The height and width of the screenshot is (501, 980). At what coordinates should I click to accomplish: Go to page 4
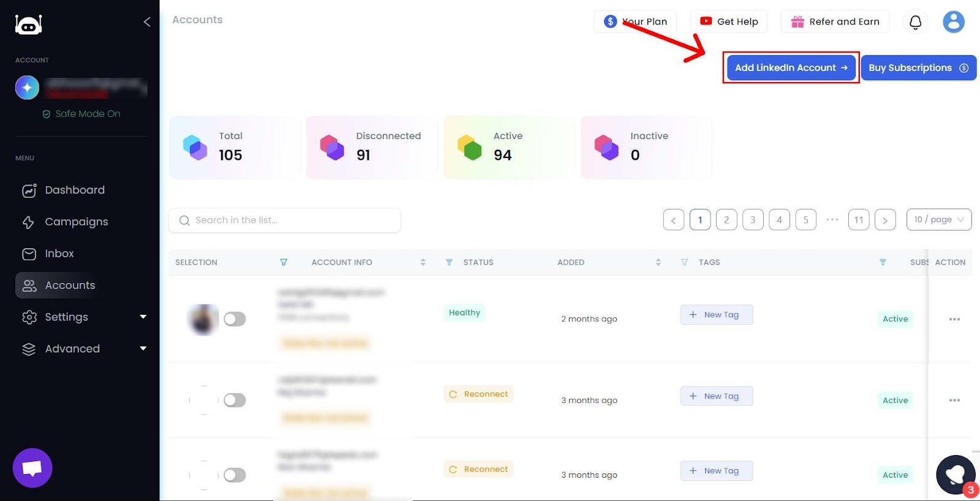click(x=779, y=220)
